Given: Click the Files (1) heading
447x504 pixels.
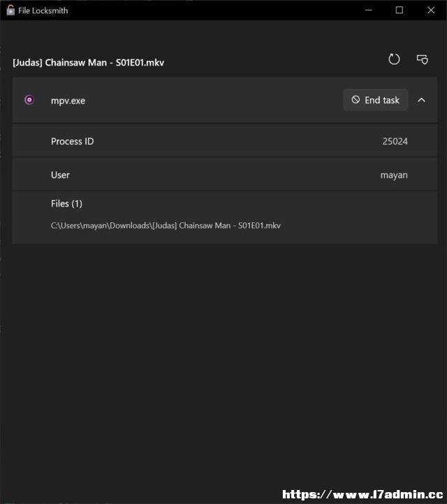Looking at the screenshot, I should [66, 203].
